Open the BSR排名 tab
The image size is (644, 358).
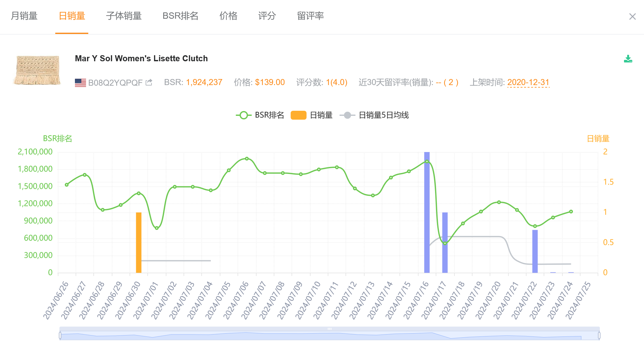pos(180,16)
